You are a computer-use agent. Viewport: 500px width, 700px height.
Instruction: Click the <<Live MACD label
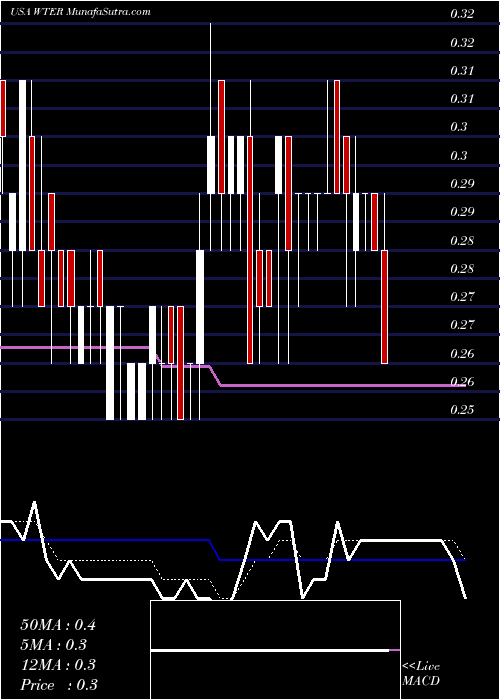(421, 674)
